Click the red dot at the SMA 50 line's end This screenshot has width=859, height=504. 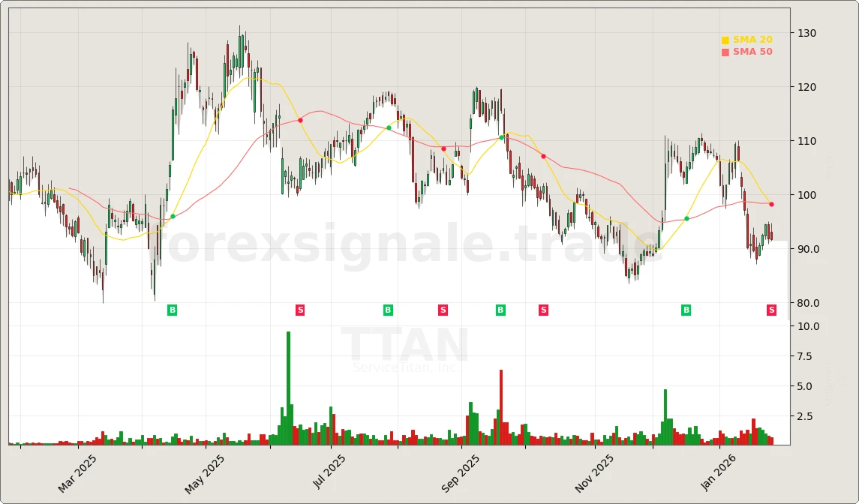(x=770, y=203)
